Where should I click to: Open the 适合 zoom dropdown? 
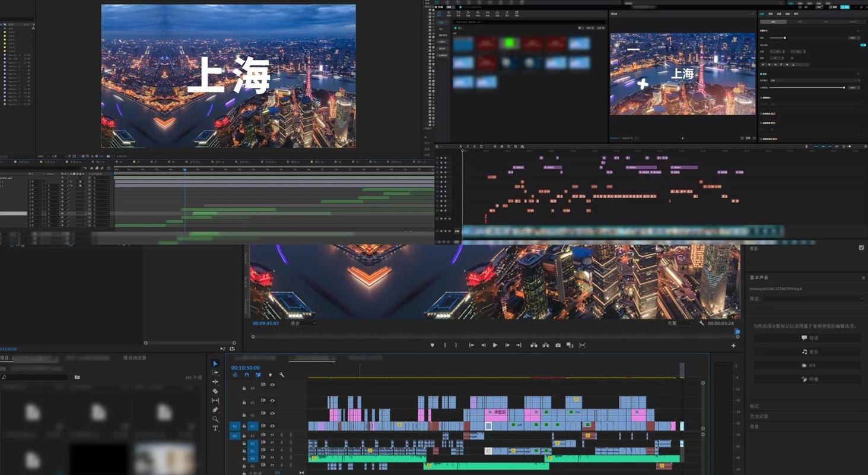(x=303, y=323)
